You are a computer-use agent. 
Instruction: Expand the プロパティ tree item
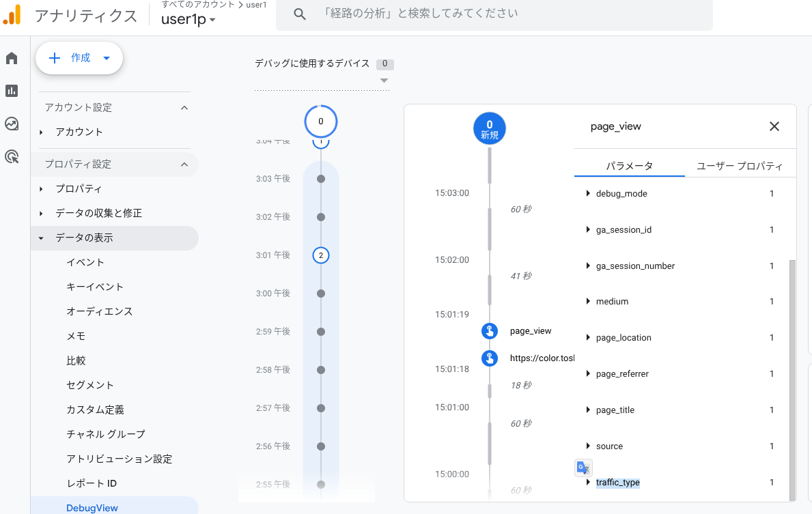click(41, 189)
